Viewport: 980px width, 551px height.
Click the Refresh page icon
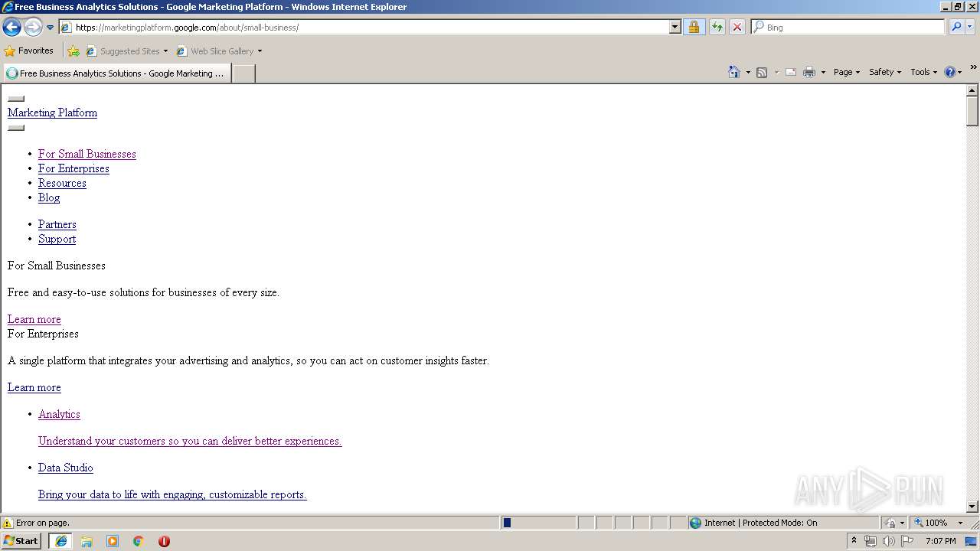(x=717, y=28)
